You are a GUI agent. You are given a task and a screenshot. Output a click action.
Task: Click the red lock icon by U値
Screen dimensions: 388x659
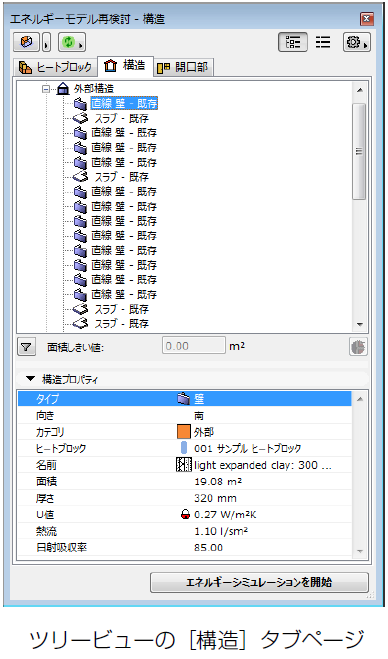tap(185, 514)
